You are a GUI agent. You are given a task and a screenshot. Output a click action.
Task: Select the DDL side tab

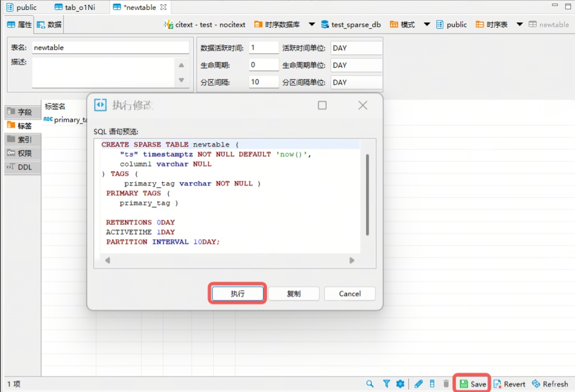[23, 167]
